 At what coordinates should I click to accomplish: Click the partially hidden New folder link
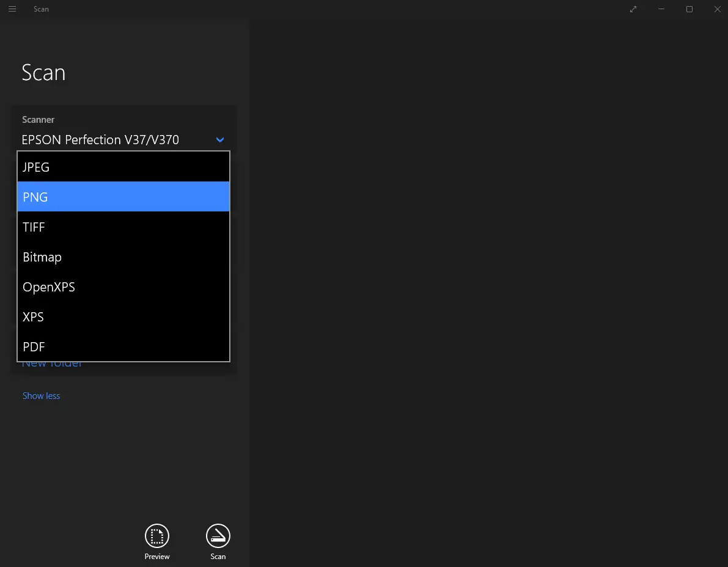tap(52, 365)
